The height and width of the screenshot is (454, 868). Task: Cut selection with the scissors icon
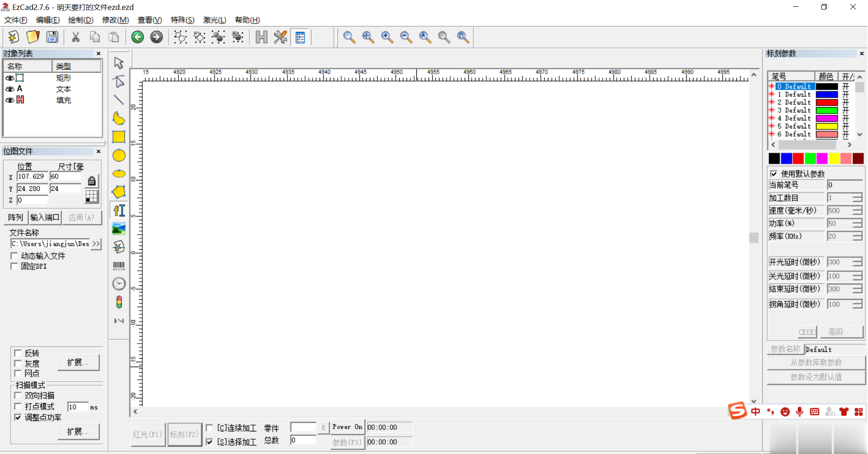[76, 37]
